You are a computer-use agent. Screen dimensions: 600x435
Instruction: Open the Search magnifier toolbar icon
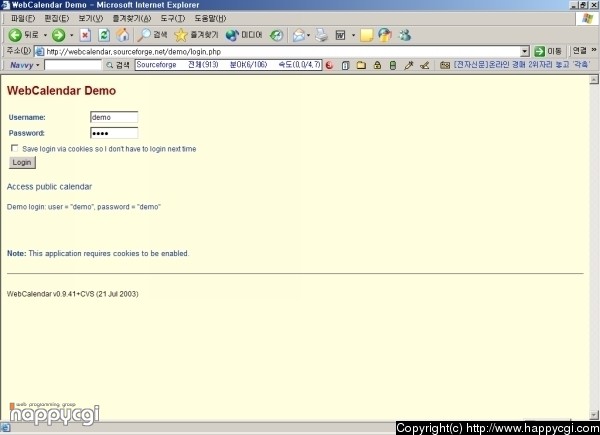point(144,35)
